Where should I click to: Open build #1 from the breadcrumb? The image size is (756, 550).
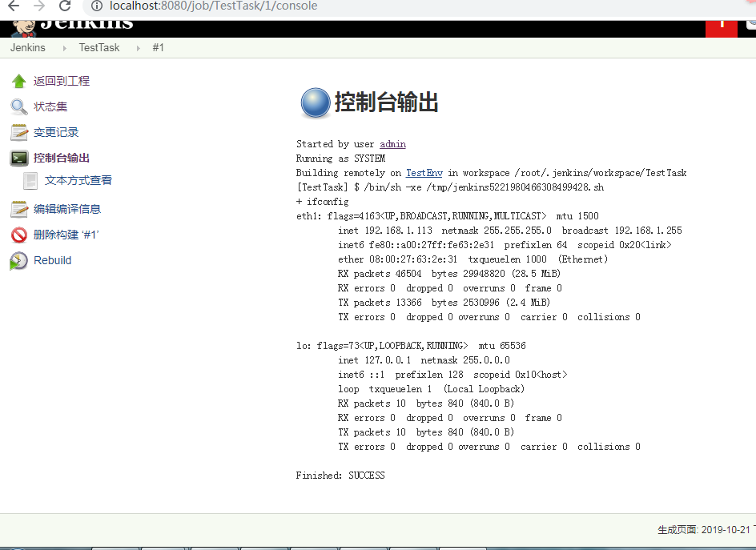(x=158, y=47)
